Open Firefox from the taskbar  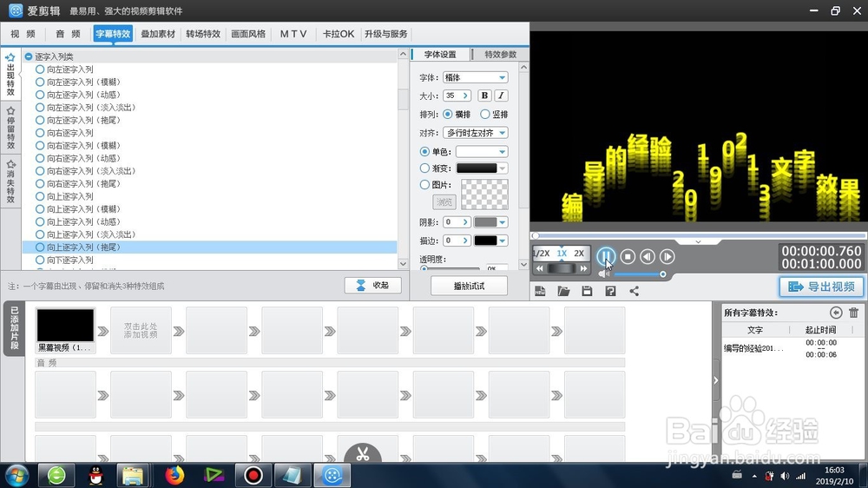pyautogui.click(x=174, y=475)
